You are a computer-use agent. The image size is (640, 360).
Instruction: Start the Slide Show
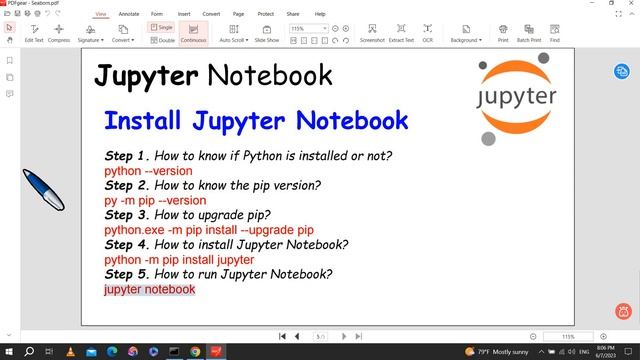pyautogui.click(x=267, y=33)
